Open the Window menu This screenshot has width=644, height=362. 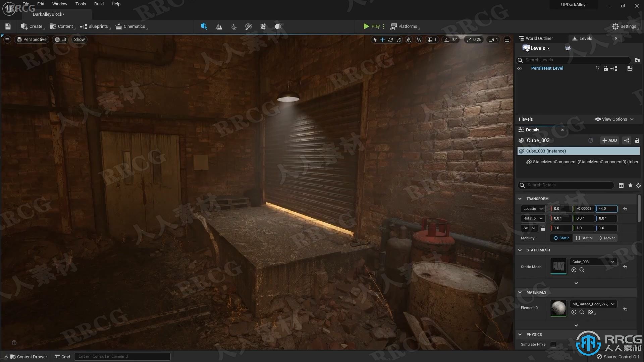tap(59, 4)
